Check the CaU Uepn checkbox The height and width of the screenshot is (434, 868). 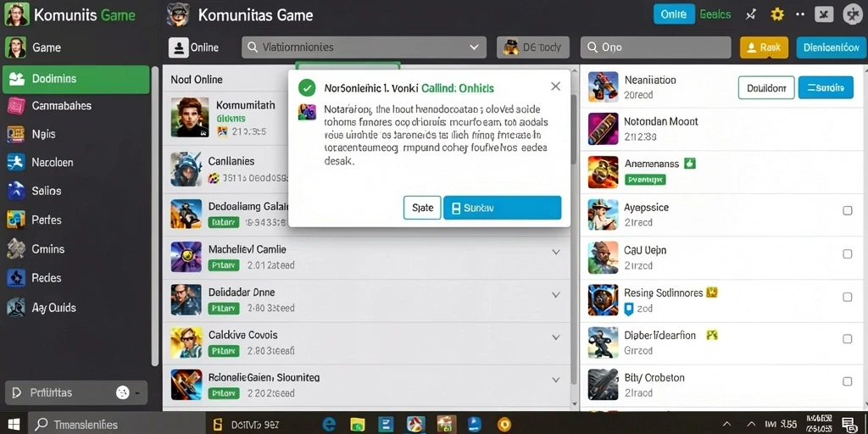(847, 253)
